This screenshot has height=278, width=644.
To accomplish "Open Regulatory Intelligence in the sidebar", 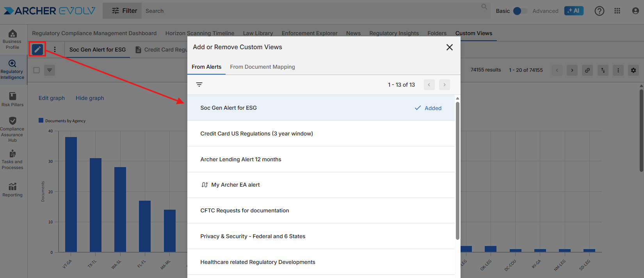I will [12, 69].
